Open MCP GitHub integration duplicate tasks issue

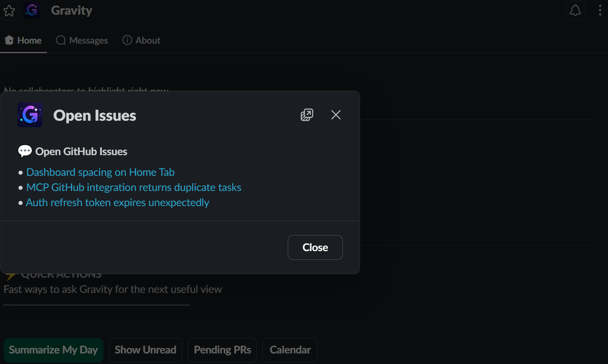[134, 187]
